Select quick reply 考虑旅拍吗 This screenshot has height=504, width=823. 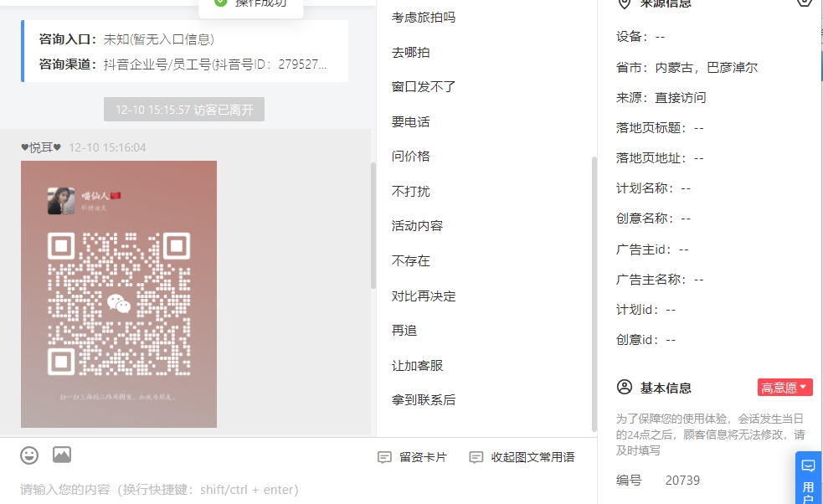click(x=424, y=18)
